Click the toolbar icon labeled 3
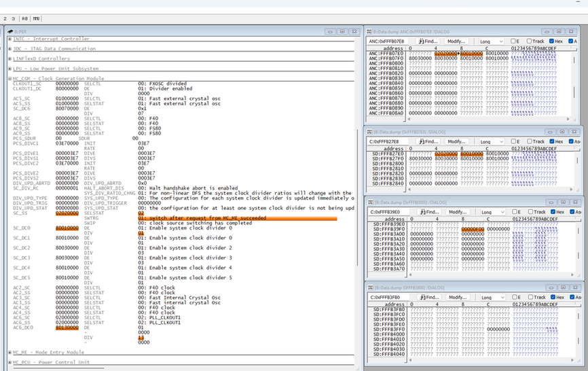 [x=13, y=18]
